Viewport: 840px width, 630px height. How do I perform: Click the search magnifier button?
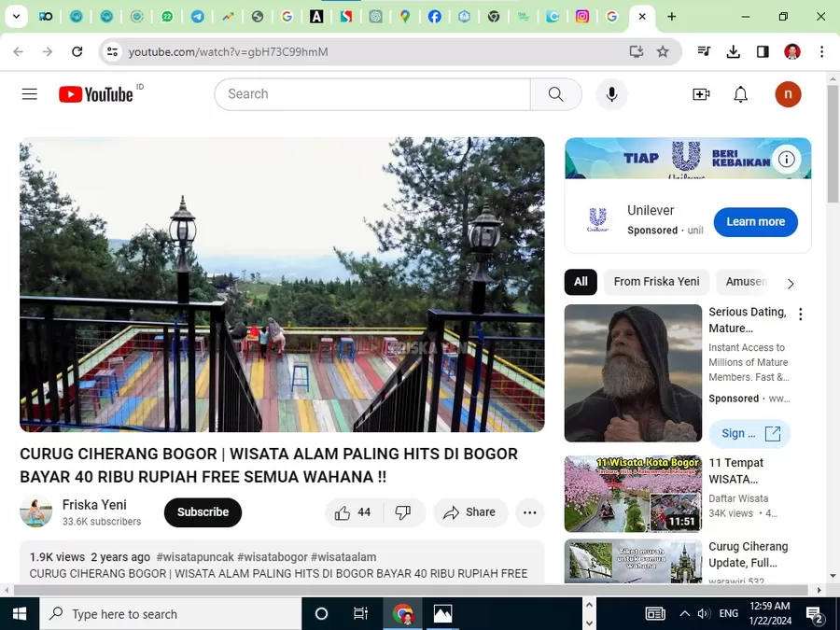click(x=555, y=94)
